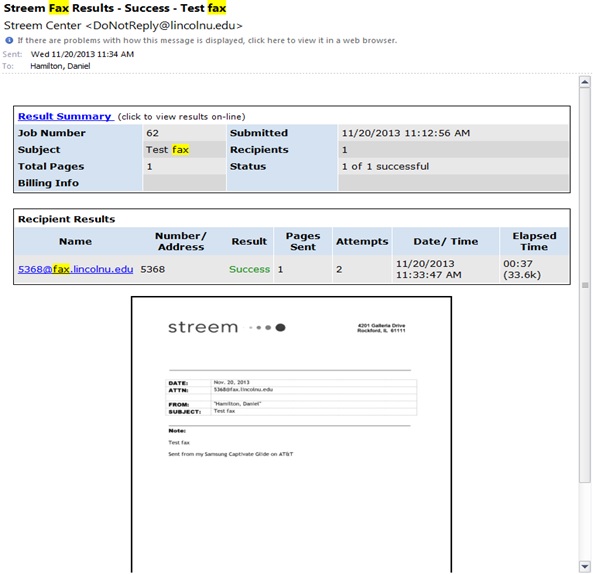Screen dimensions: 593x574
Task: Click the Total Pages label
Action: pyautogui.click(x=51, y=166)
